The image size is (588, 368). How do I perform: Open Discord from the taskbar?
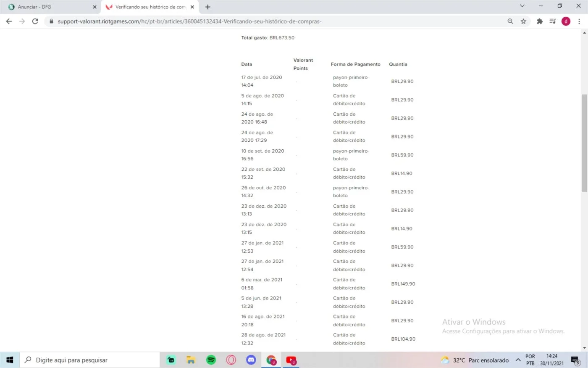251,360
